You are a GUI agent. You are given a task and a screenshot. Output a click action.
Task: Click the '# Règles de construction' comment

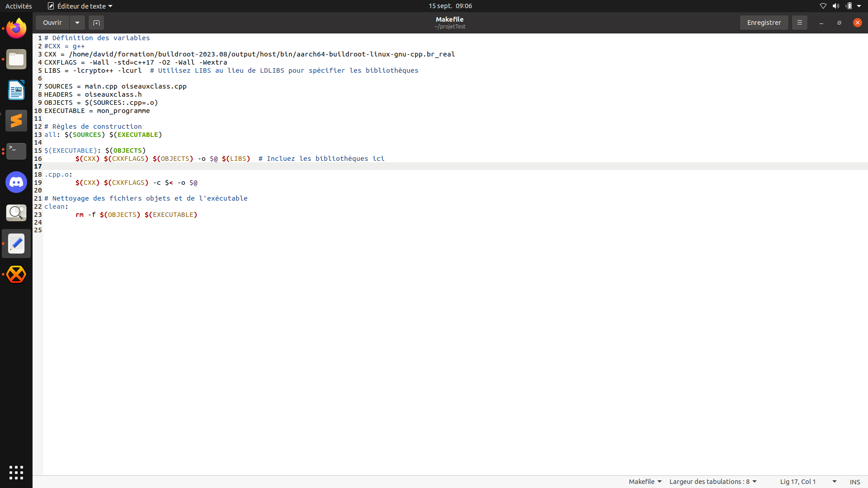(x=93, y=127)
